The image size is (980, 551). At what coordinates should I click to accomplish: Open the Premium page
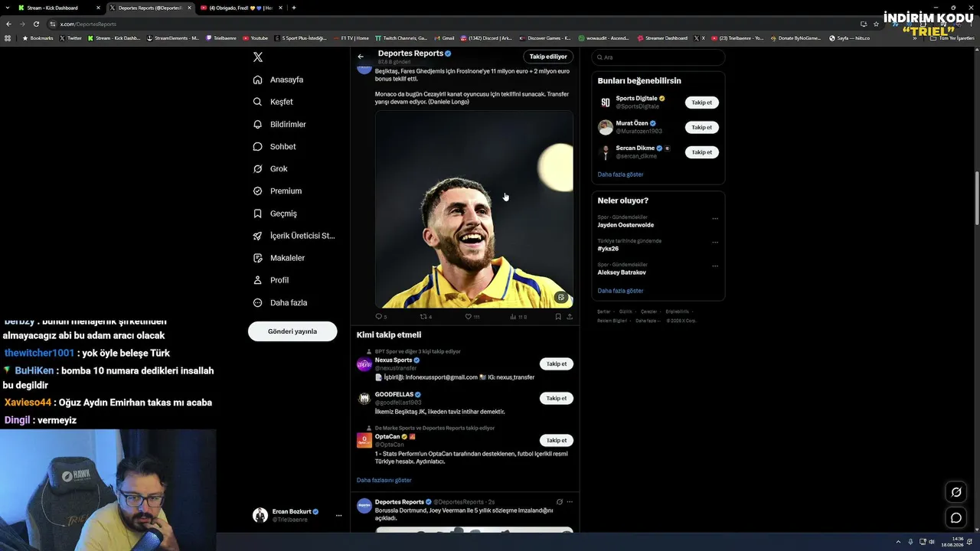click(277, 191)
